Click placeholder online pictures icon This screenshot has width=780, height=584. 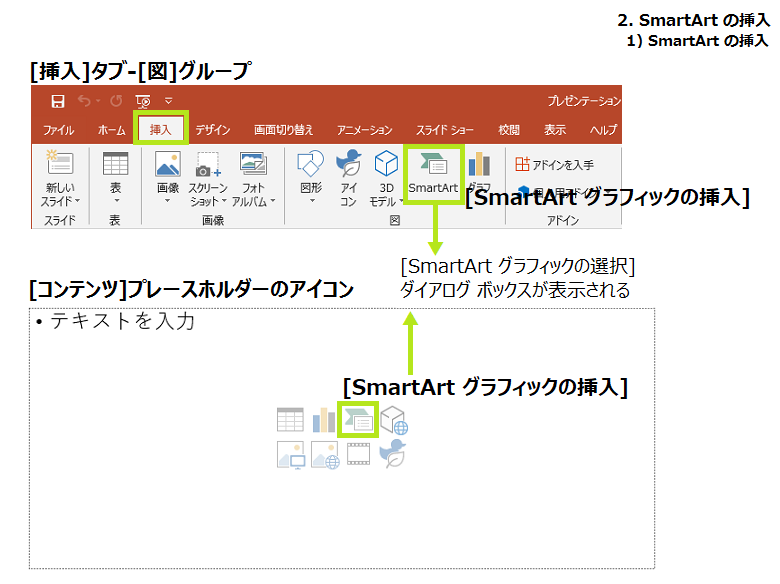tap(325, 455)
